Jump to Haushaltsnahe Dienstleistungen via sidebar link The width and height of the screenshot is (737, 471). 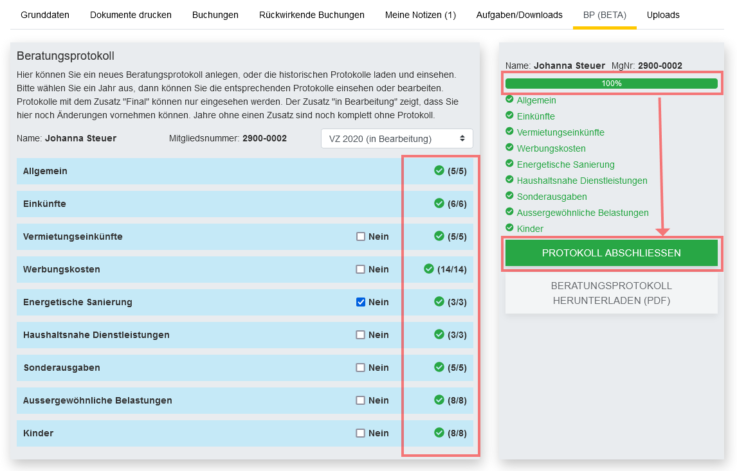(582, 181)
